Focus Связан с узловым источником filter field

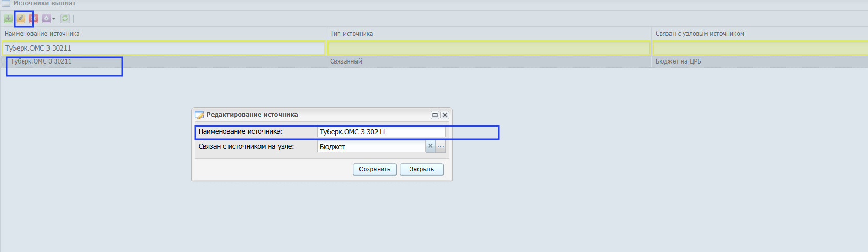click(x=761, y=48)
